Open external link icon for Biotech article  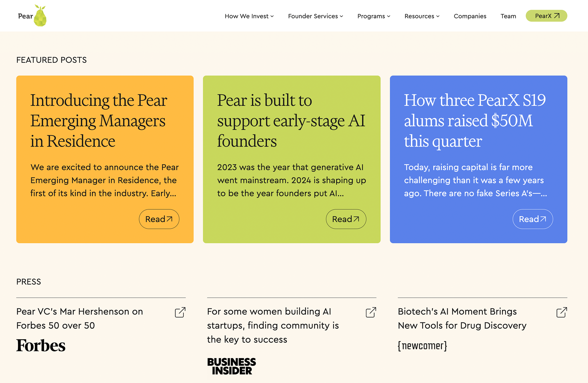coord(562,312)
